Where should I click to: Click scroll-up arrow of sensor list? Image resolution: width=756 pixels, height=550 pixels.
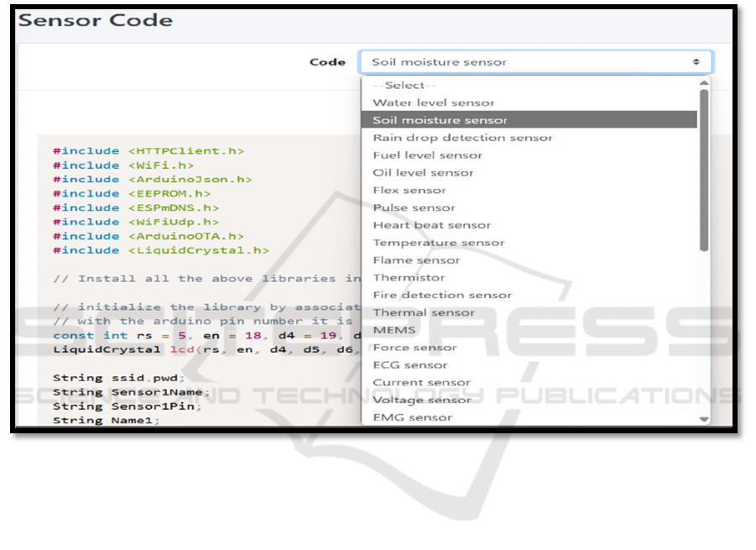(x=704, y=83)
